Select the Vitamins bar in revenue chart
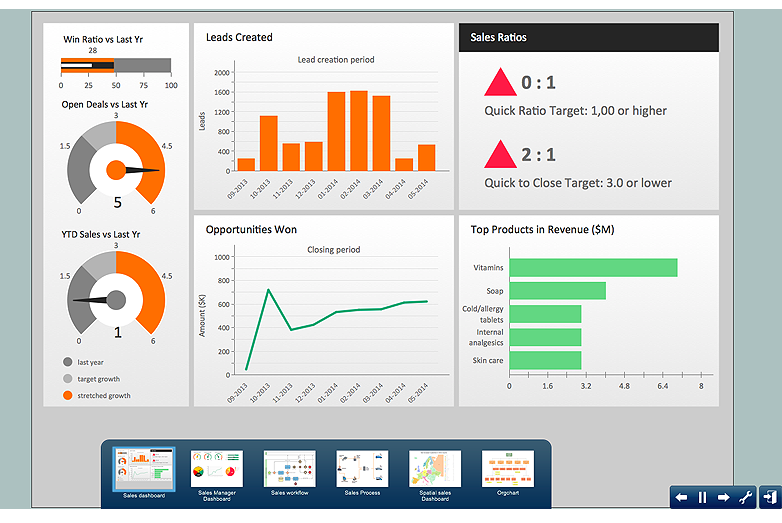The width and height of the screenshot is (782, 523). 593,268
